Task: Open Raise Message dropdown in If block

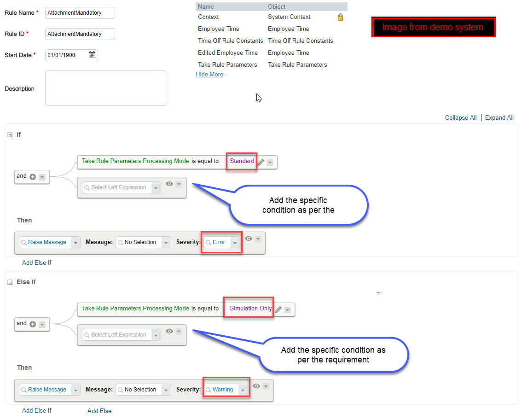Action: [76, 243]
